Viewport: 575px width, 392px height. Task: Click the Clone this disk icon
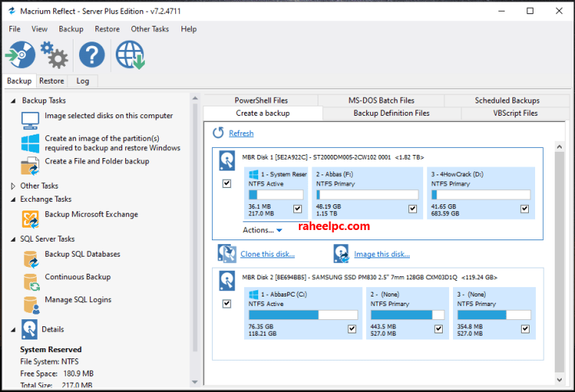click(227, 254)
